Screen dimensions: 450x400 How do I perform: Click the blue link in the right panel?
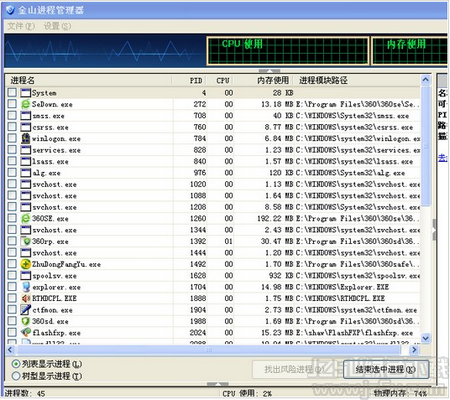coord(442,157)
